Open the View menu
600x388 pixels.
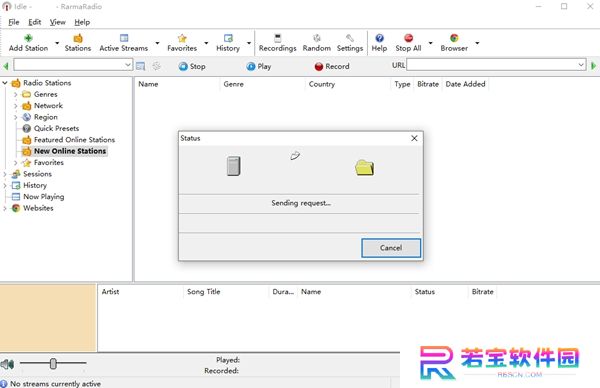point(57,22)
